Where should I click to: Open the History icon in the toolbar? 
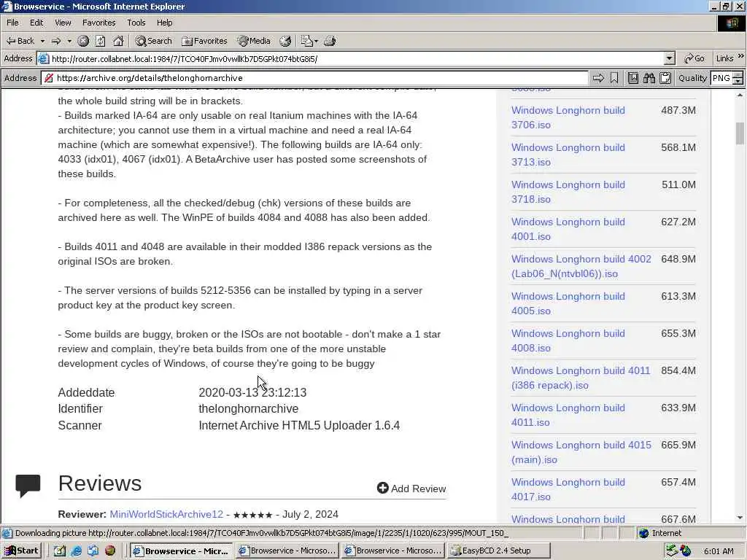click(285, 41)
